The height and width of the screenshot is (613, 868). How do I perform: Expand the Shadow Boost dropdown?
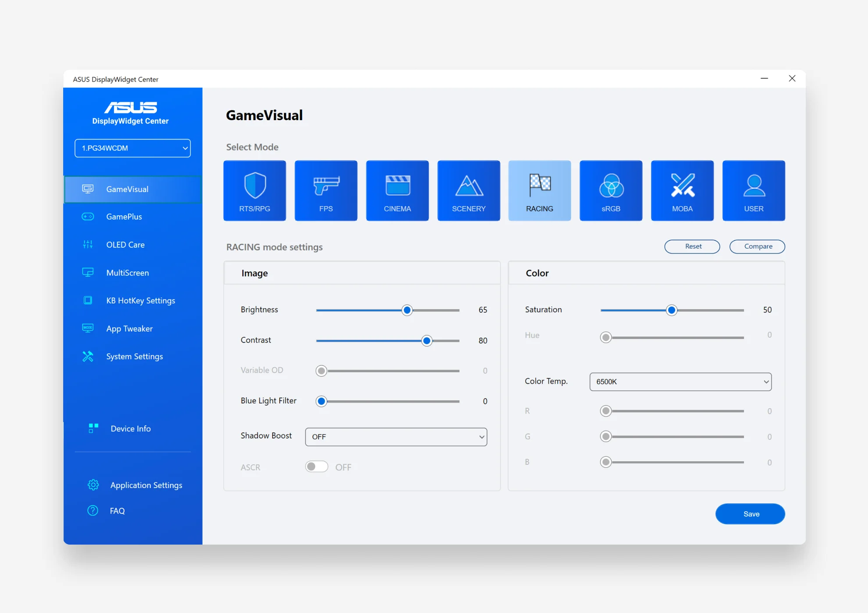(x=396, y=437)
